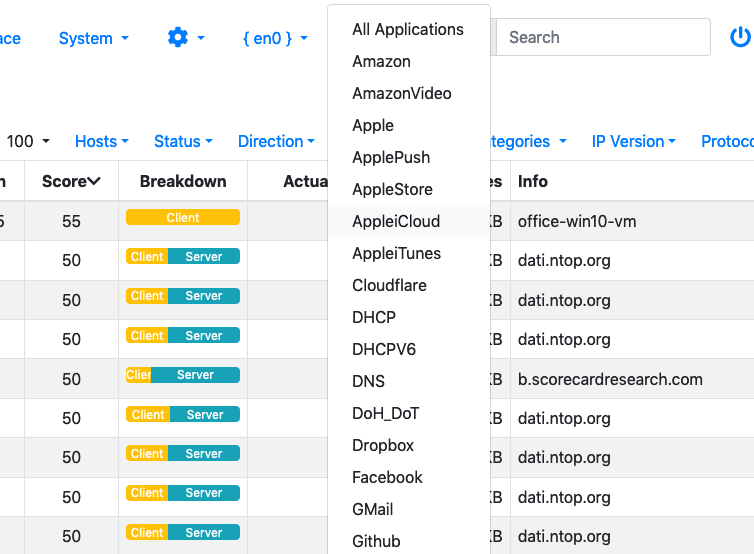The width and height of the screenshot is (754, 554).
Task: Click b.scorecardresearch.com info text
Action: [610, 379]
